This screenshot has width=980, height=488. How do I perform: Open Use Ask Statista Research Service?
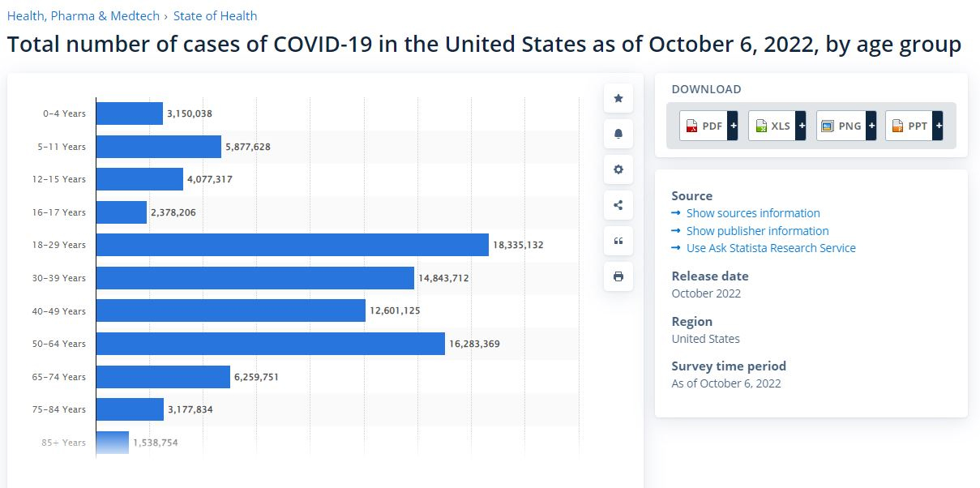(771, 248)
